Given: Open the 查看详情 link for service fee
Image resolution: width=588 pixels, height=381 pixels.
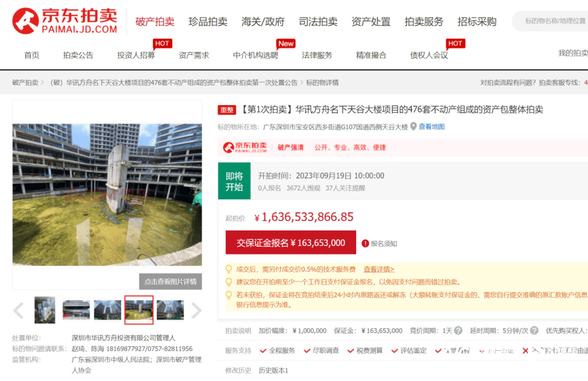Looking at the screenshot, I should coord(379,269).
